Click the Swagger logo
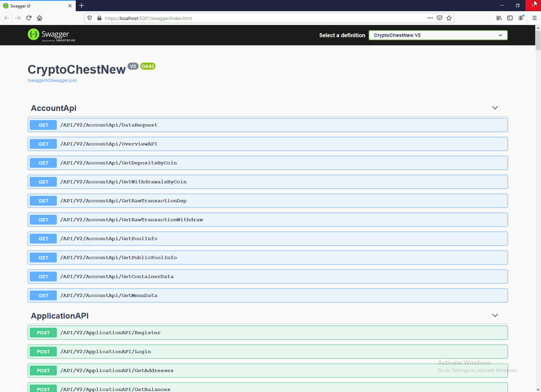This screenshot has height=392, width=541. (51, 35)
